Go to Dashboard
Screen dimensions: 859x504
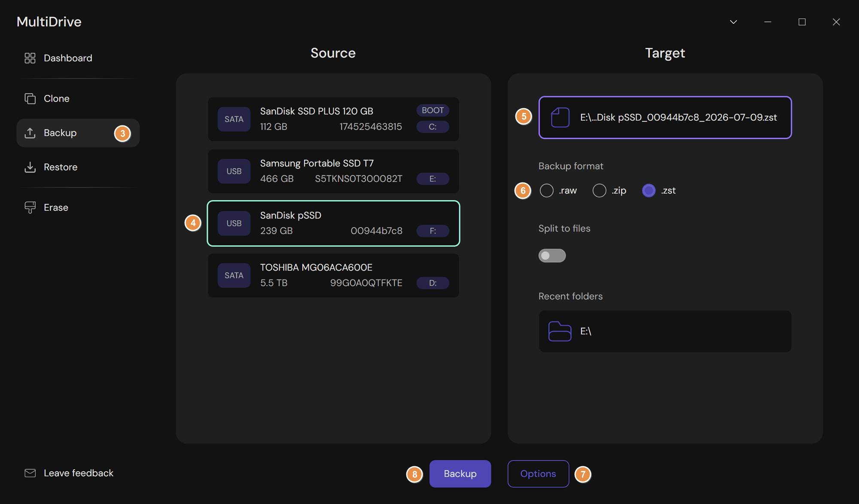(78, 58)
